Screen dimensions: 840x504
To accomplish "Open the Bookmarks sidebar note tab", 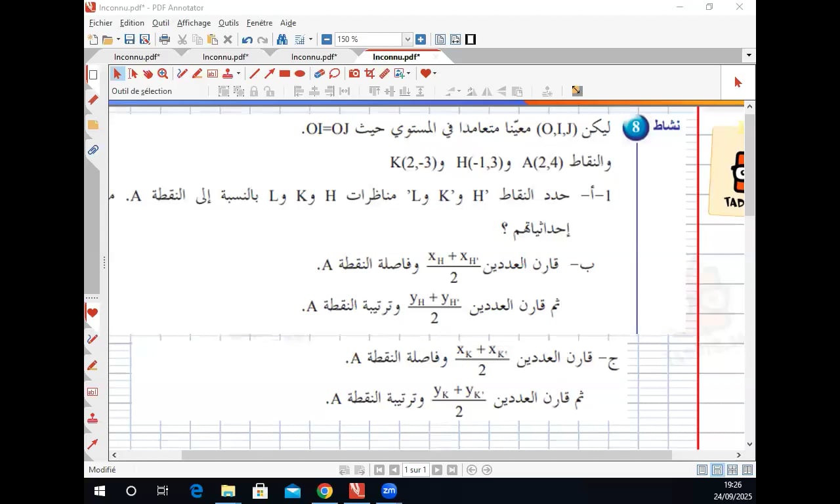I will click(93, 125).
